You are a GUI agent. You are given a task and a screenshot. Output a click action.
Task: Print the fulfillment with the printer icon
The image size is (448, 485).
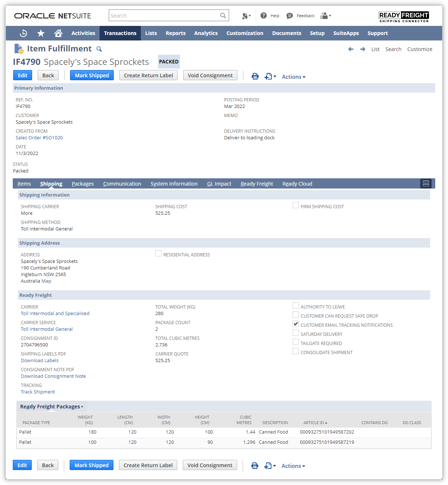255,76
